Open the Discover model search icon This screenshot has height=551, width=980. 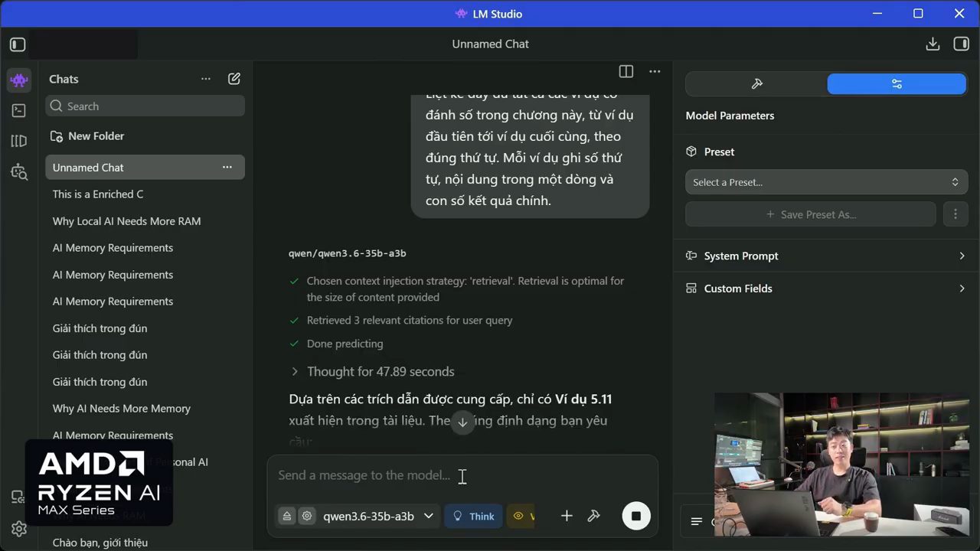(x=19, y=172)
